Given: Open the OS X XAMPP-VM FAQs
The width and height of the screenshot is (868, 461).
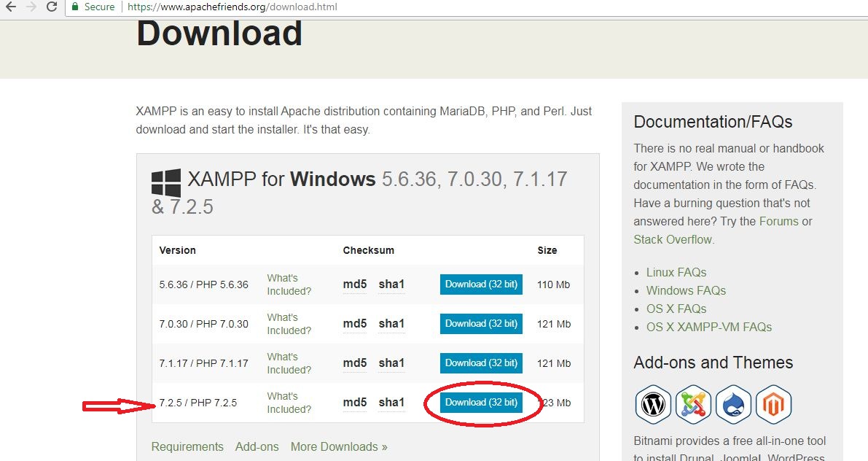Looking at the screenshot, I should click(x=708, y=327).
